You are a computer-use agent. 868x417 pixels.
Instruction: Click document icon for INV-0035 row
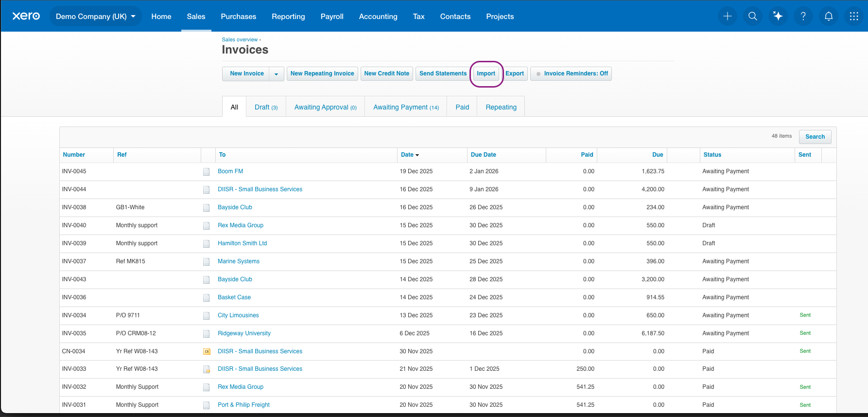point(207,334)
